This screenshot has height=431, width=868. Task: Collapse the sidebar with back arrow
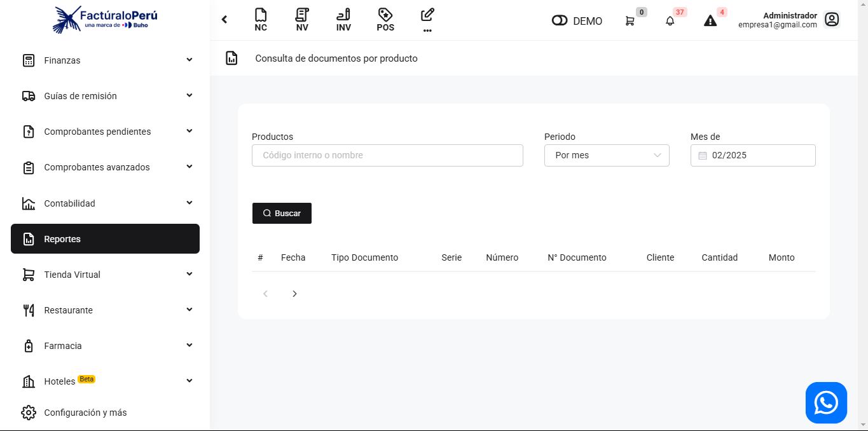click(224, 20)
